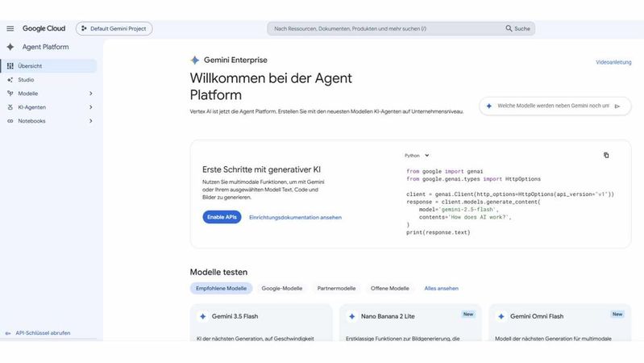
Task: Open Studio in the sidebar
Action: pos(49,80)
